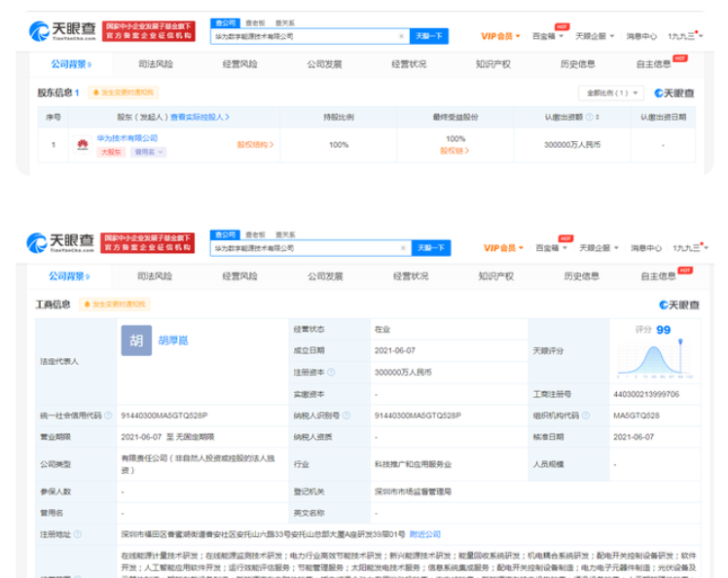Open 消息中心 on the 工商信息 page
The width and height of the screenshot is (728, 578).
[x=646, y=248]
